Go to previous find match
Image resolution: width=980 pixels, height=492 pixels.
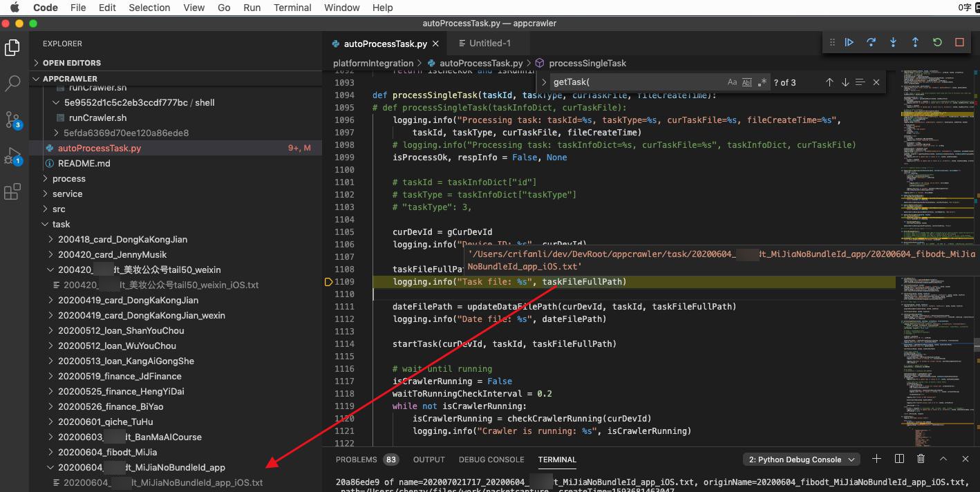[829, 82]
